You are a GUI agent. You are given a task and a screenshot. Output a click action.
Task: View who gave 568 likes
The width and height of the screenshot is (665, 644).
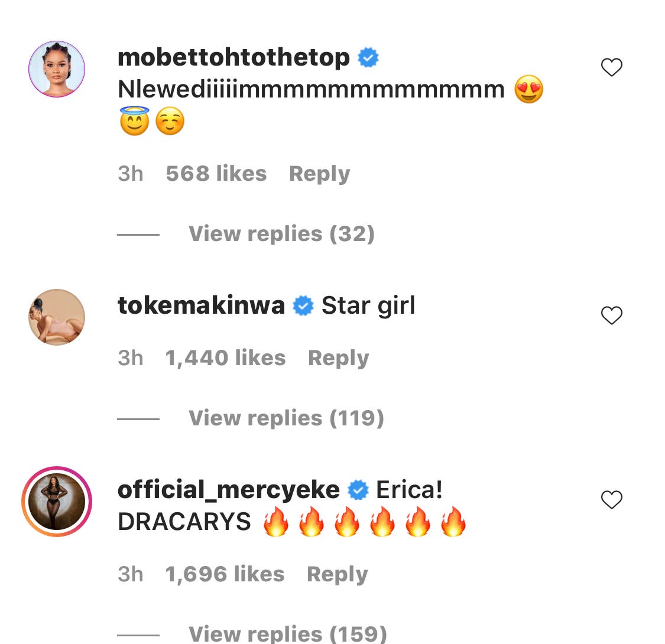coord(216,174)
